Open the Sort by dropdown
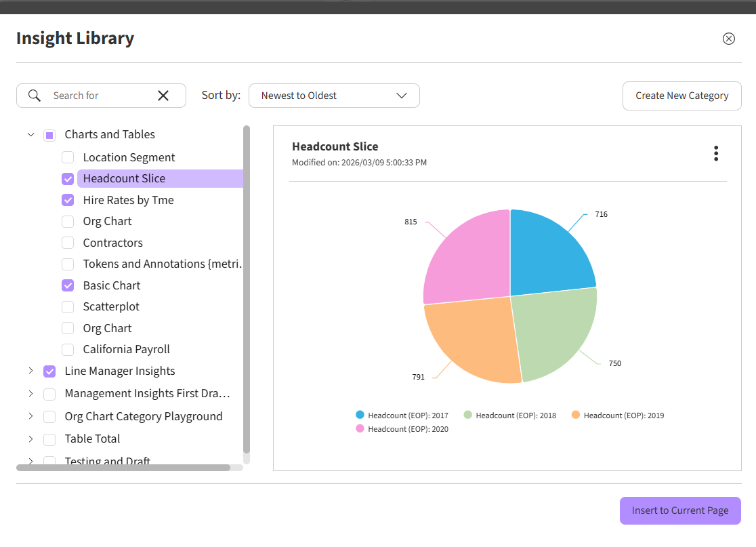Viewport: 756px width, 547px height. pyautogui.click(x=334, y=96)
